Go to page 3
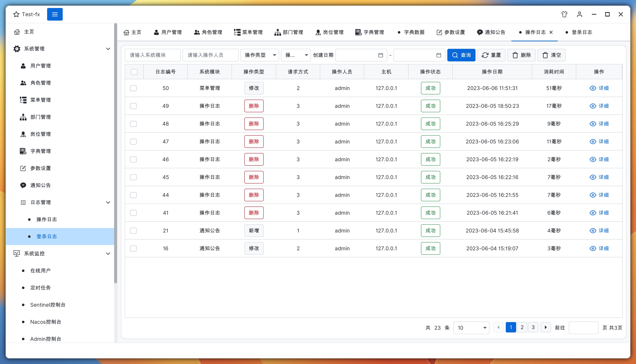 533,327
